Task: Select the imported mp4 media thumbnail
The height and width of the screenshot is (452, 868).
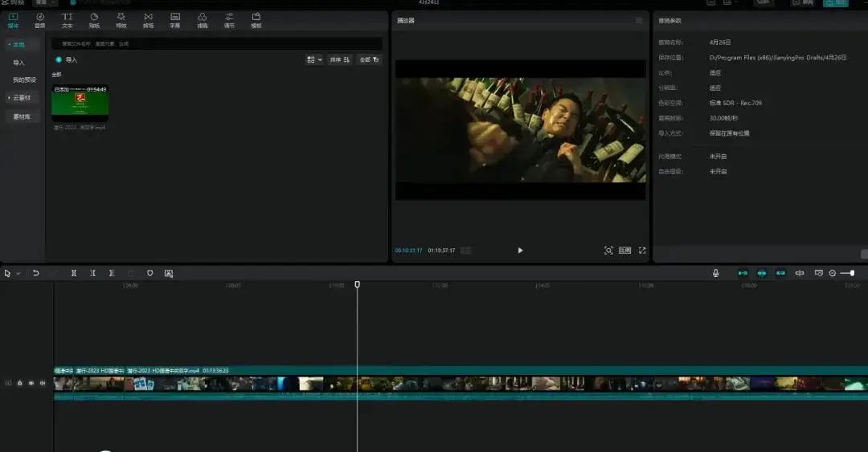Action: click(x=80, y=103)
